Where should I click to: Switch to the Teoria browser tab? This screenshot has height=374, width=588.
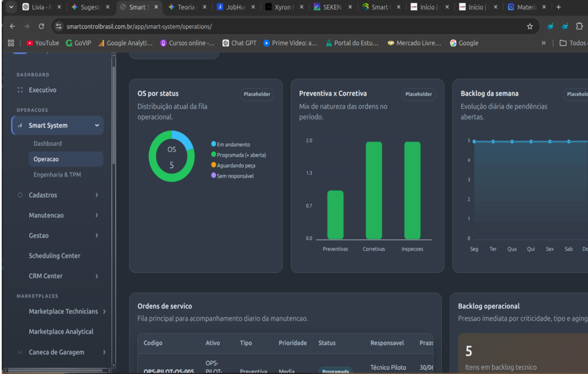pos(187,7)
